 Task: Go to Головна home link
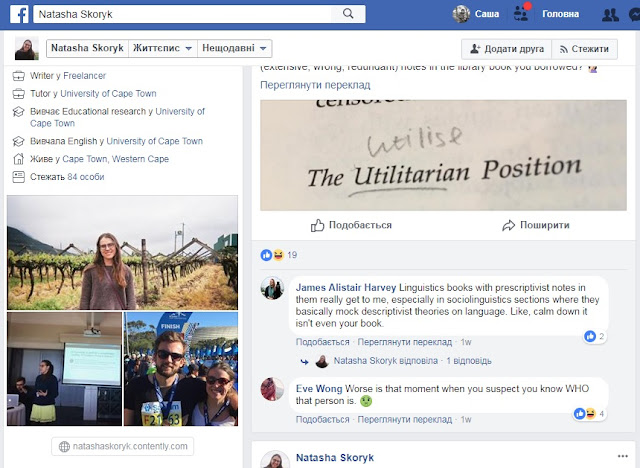pyautogui.click(x=560, y=14)
